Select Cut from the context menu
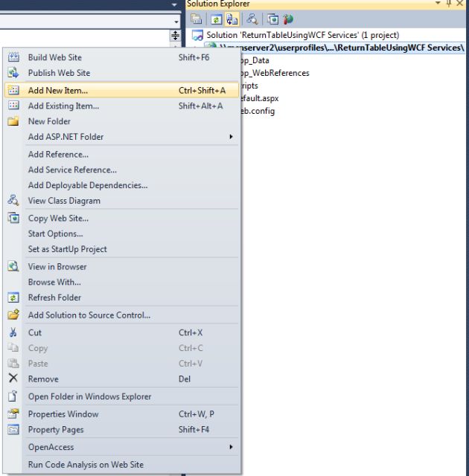The width and height of the screenshot is (469, 476). [x=122, y=333]
